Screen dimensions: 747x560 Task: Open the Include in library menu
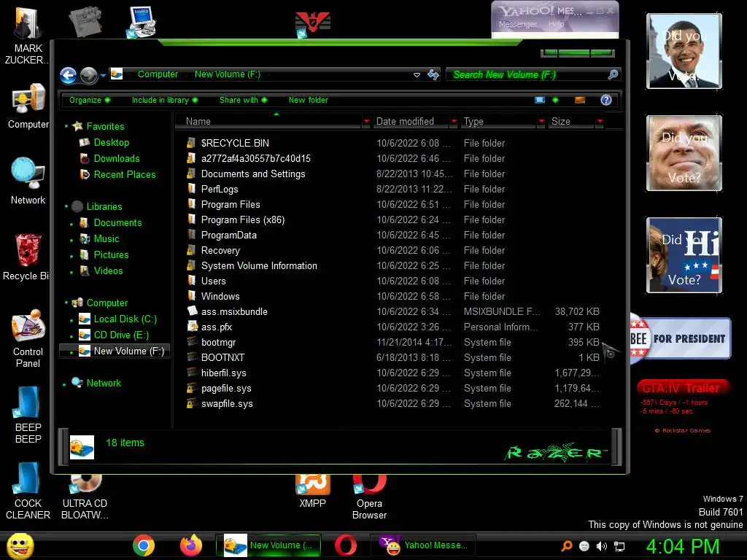pyautogui.click(x=164, y=100)
